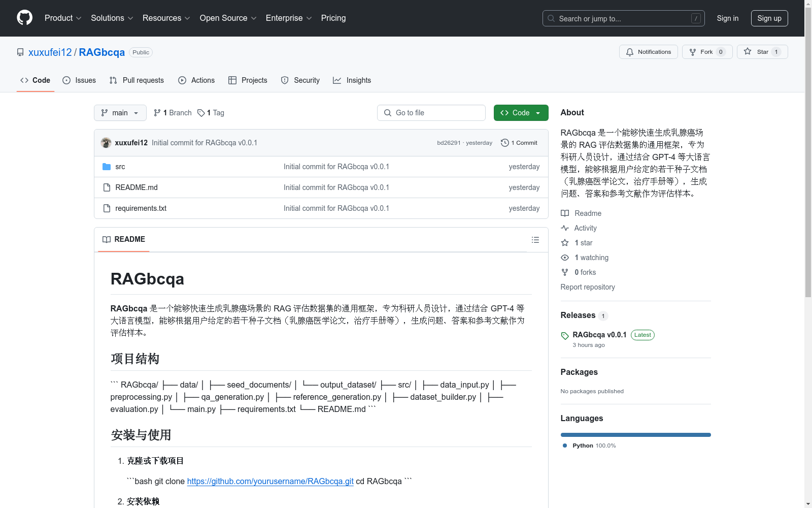Open the Pricing page
Image resolution: width=812 pixels, height=508 pixels.
(x=333, y=18)
